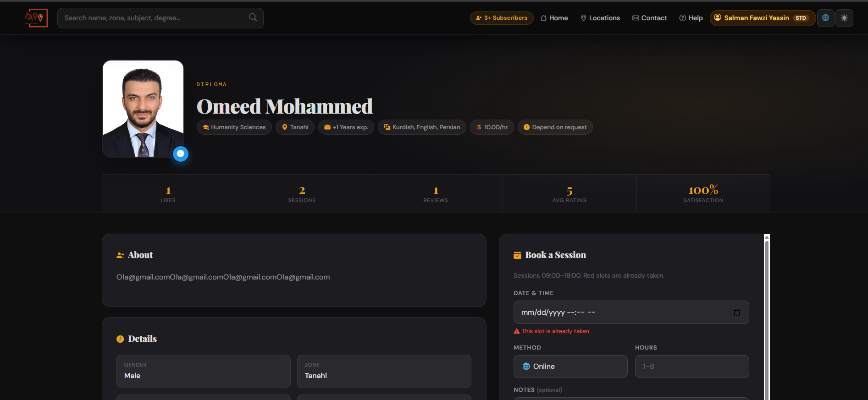Viewport: 868px width, 400px height.
Task: Open the calendar picker icon in date field
Action: pyautogui.click(x=737, y=312)
